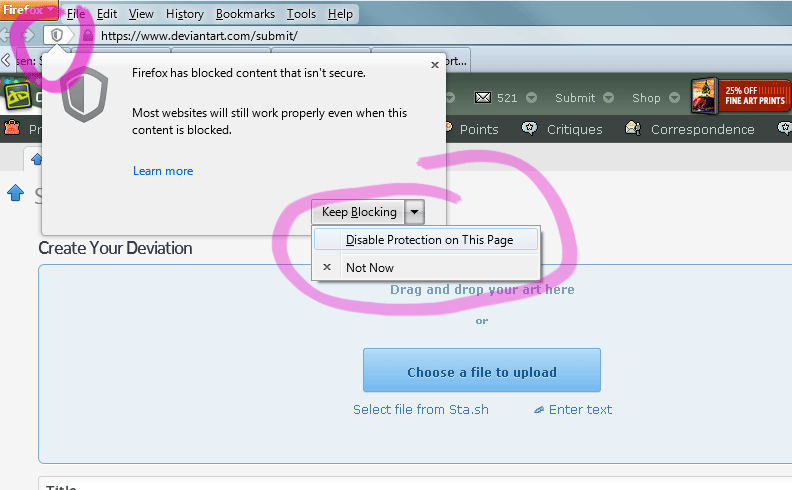Open the Help menu
The width and height of the screenshot is (792, 490).
(340, 14)
